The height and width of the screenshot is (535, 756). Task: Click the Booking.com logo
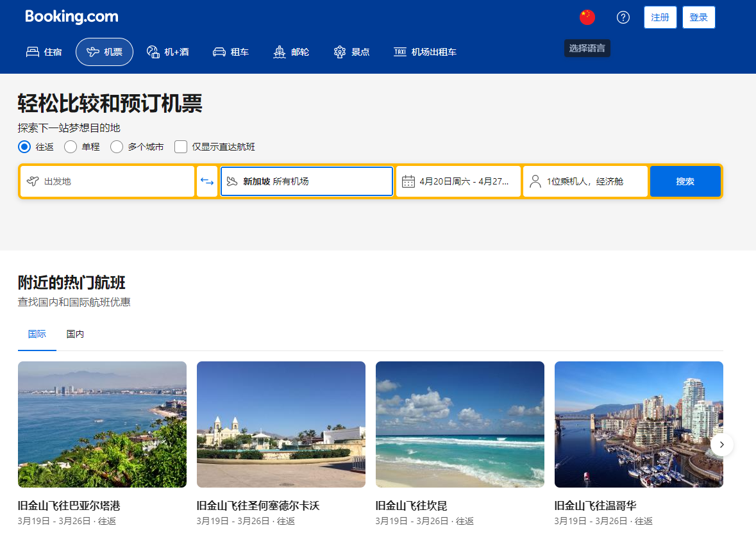(x=71, y=17)
